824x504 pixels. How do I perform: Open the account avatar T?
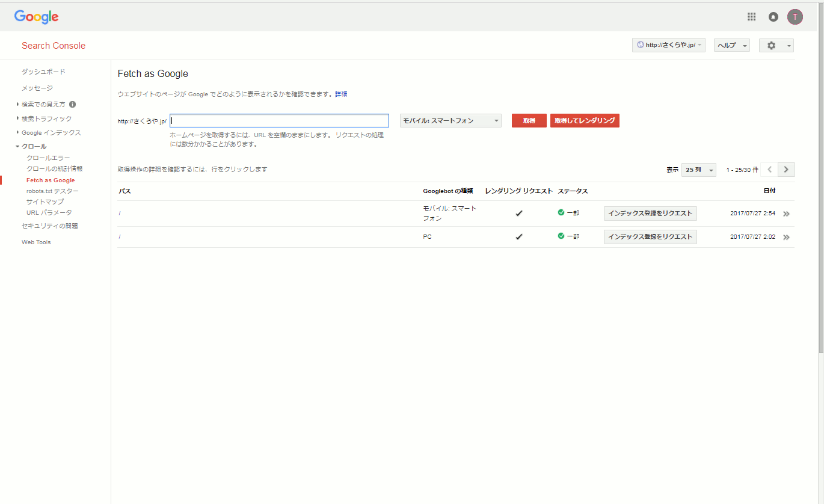(x=795, y=17)
